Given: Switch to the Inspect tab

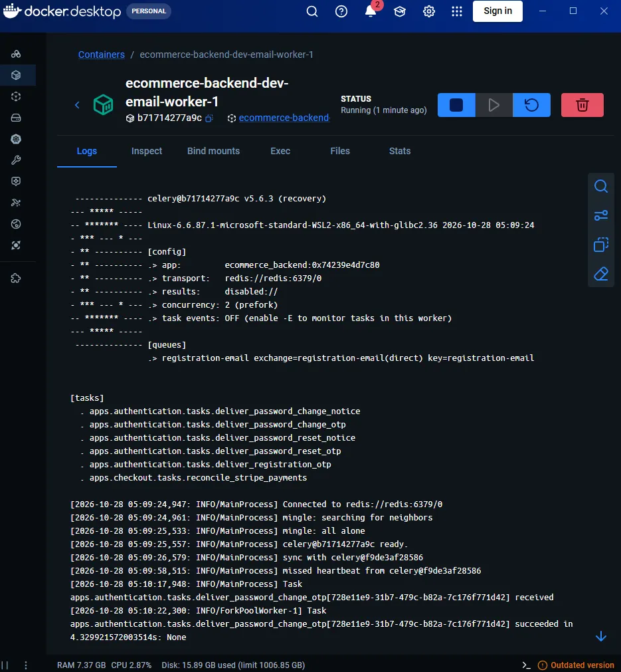Looking at the screenshot, I should [x=147, y=151].
